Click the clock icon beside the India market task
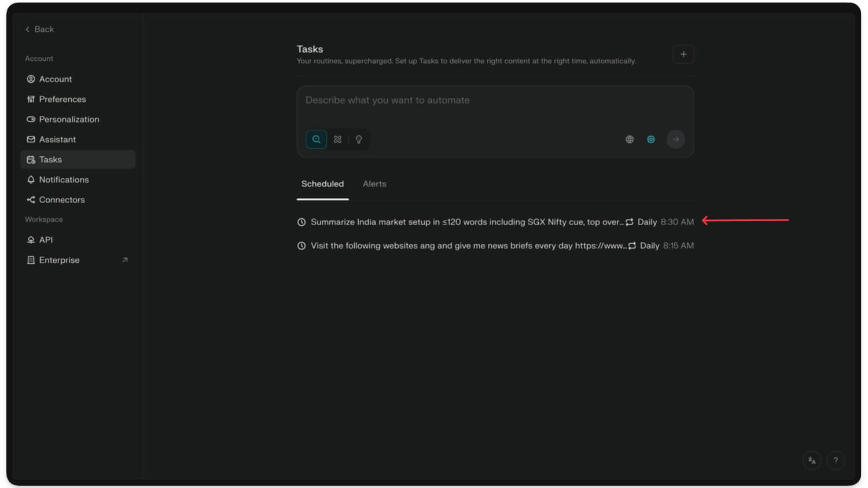The image size is (868, 488). click(x=301, y=222)
